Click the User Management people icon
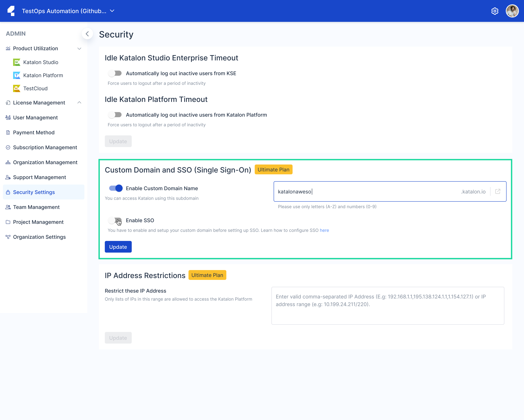The image size is (524, 420). point(8,118)
